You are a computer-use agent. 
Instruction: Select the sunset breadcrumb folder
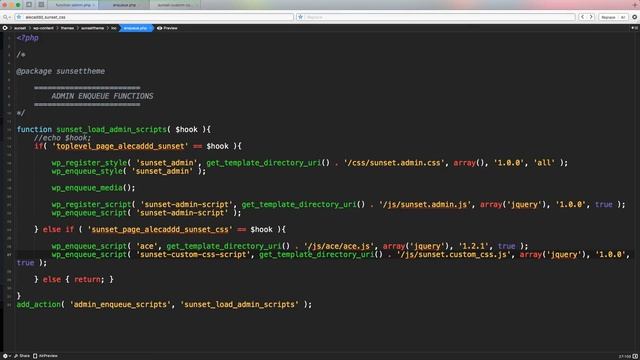point(20,28)
